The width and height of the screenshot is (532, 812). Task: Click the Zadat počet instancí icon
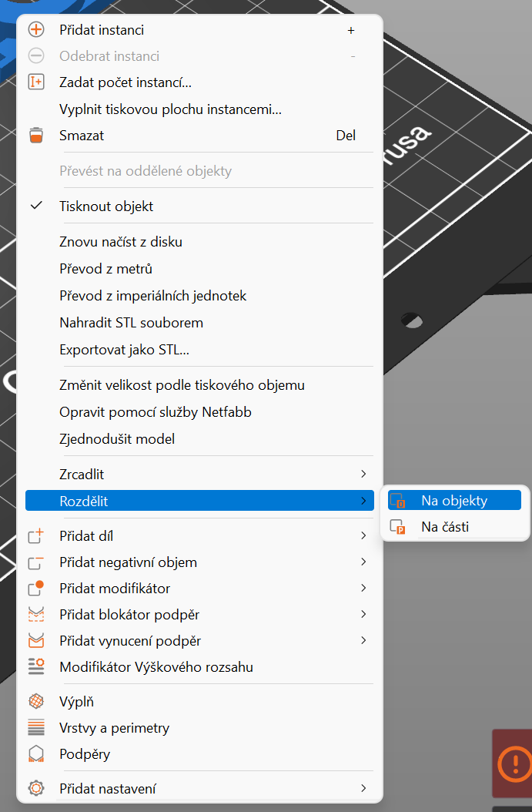tap(36, 82)
